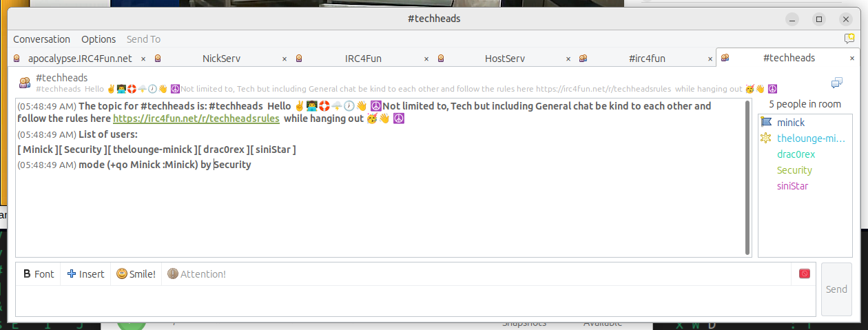Click the gold star icon beside thelounge-minick
868x330 pixels.
(765, 138)
